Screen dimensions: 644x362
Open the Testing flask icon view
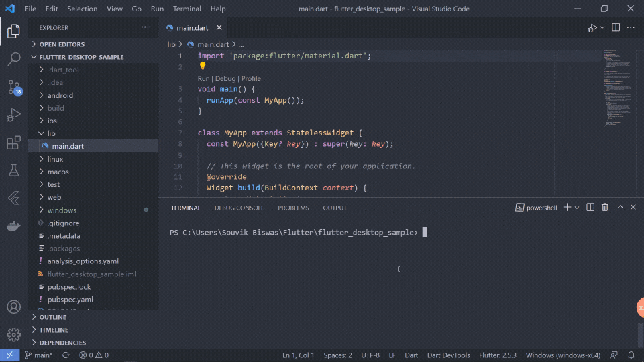tap(13, 170)
